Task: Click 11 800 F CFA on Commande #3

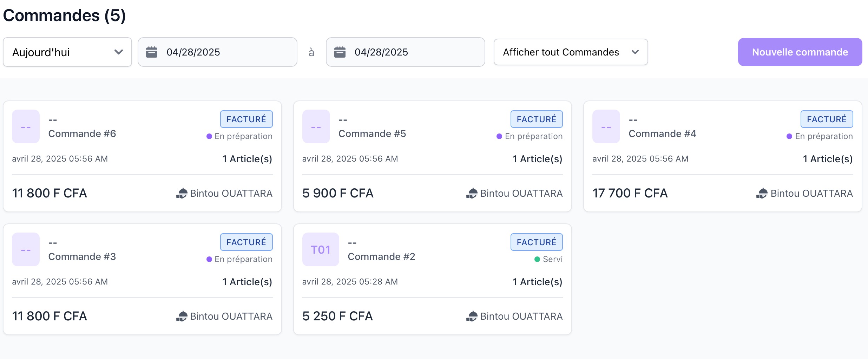Action: [50, 316]
